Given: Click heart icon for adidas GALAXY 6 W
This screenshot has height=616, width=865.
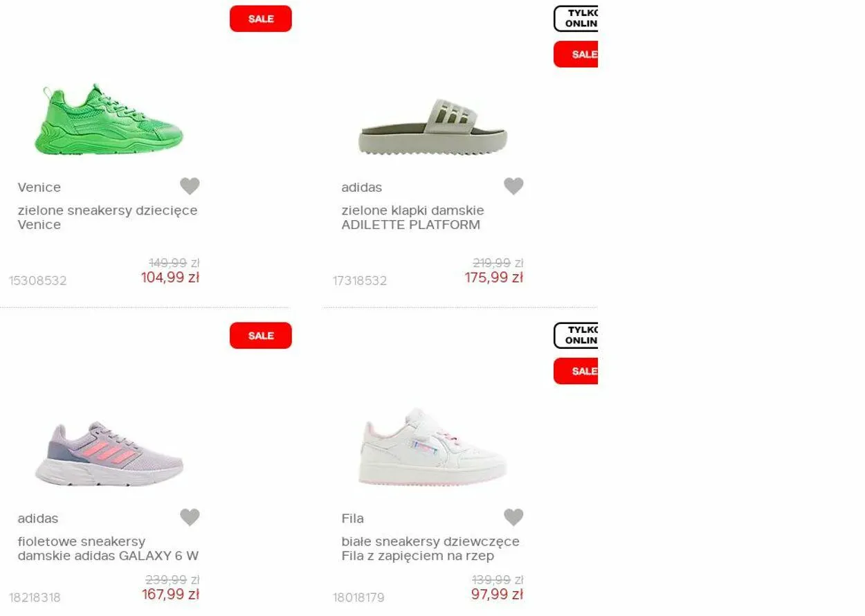Looking at the screenshot, I should (190, 517).
